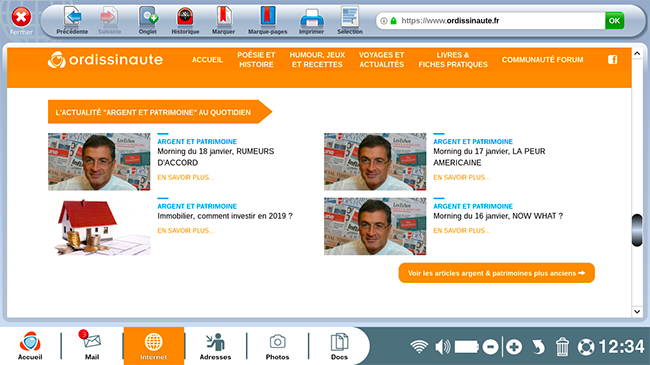Viewport: 650px width, 365px height.
Task: Click Voir les articles argent & patrimoines plus anciens
Action: 497,273
